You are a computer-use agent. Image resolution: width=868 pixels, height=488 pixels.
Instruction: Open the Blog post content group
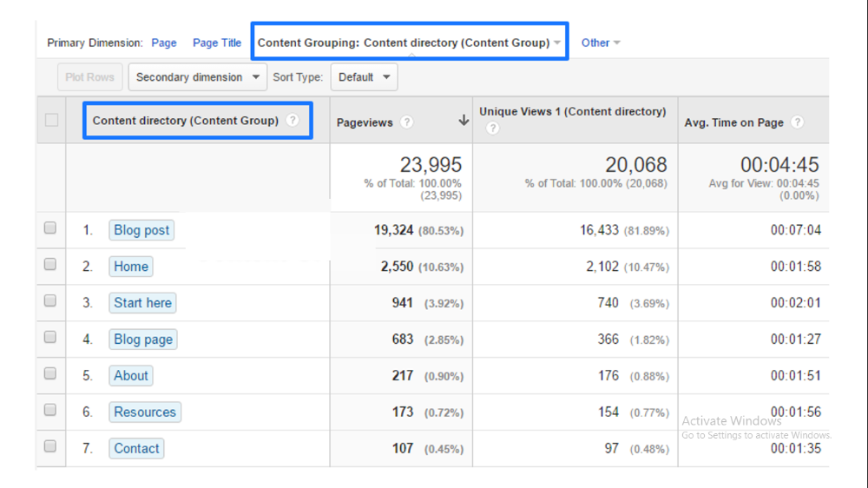point(141,230)
